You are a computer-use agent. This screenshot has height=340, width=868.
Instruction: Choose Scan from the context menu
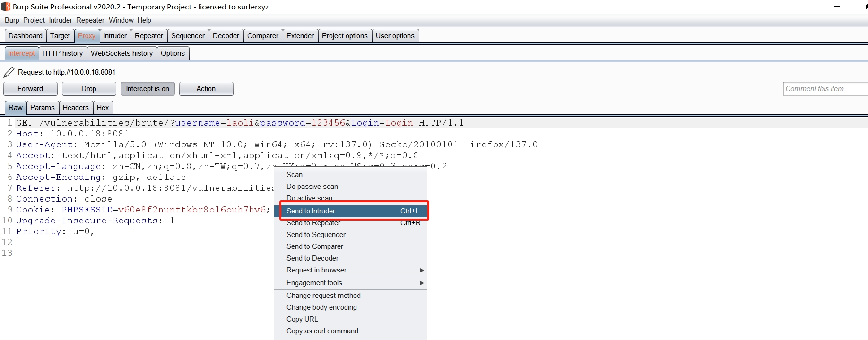[x=350, y=175]
